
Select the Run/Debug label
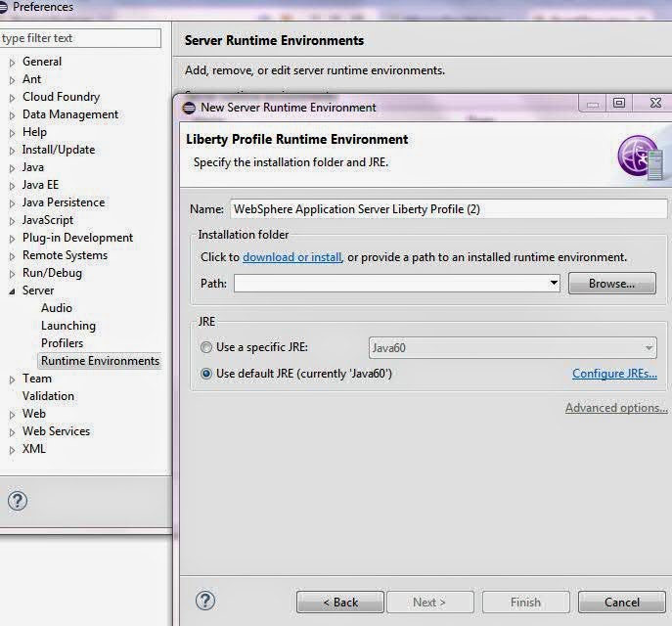point(52,273)
